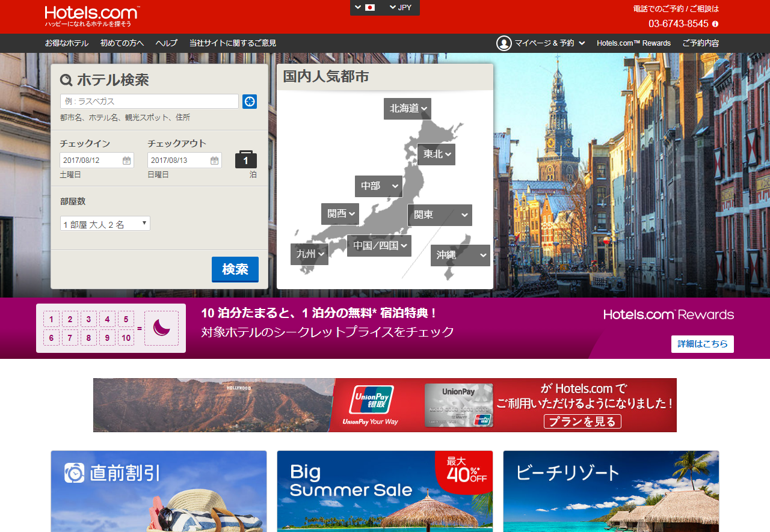The width and height of the screenshot is (770, 532).
Task: Click the current location target icon
Action: pyautogui.click(x=250, y=102)
